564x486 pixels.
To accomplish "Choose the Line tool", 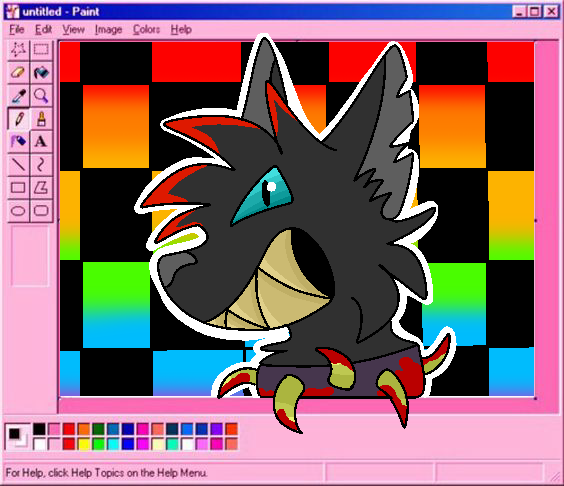I will [18, 164].
